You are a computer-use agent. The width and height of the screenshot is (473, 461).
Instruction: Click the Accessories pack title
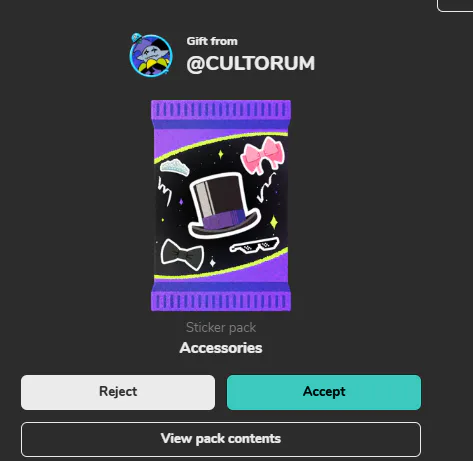point(221,348)
